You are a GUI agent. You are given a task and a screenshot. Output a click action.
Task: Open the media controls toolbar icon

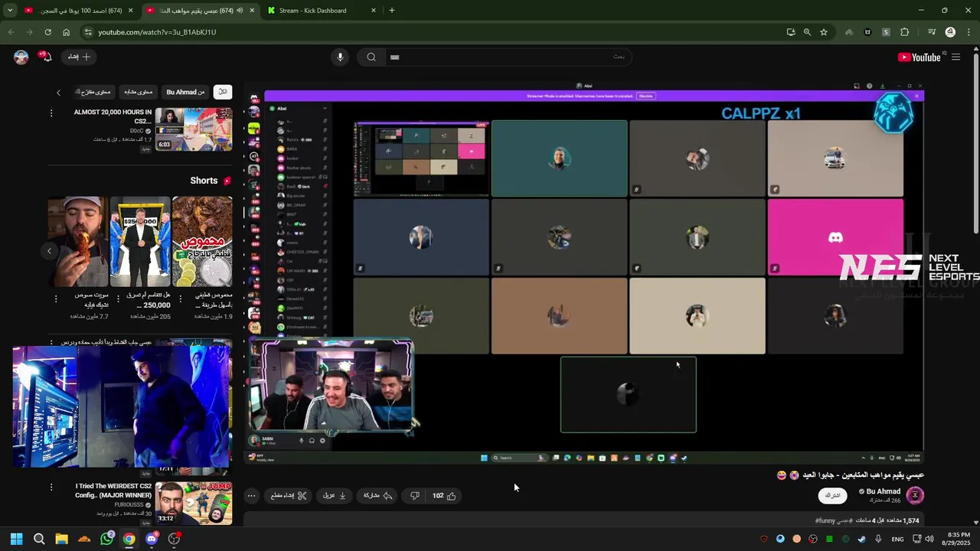point(932,32)
